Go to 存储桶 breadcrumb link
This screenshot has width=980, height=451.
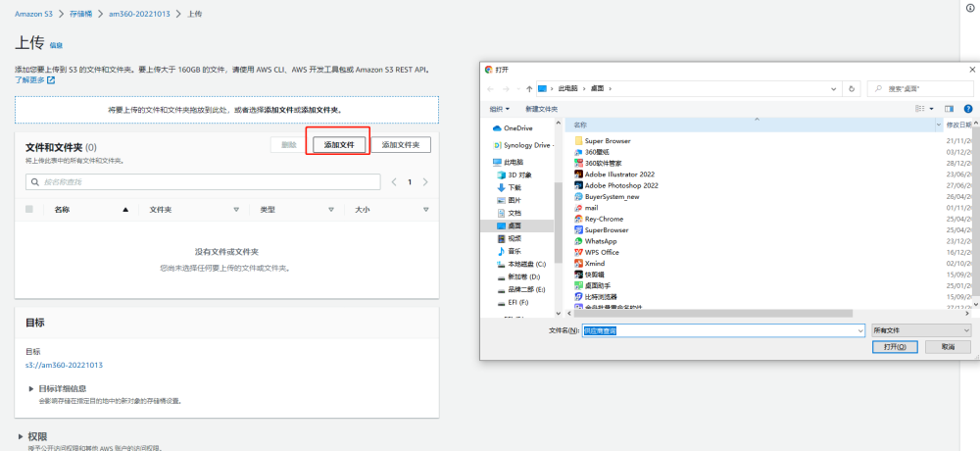(x=80, y=14)
